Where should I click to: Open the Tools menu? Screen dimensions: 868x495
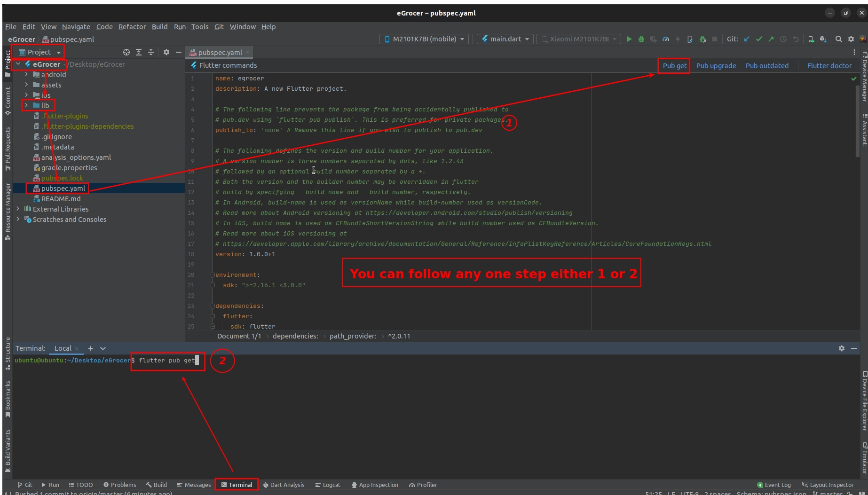point(199,27)
